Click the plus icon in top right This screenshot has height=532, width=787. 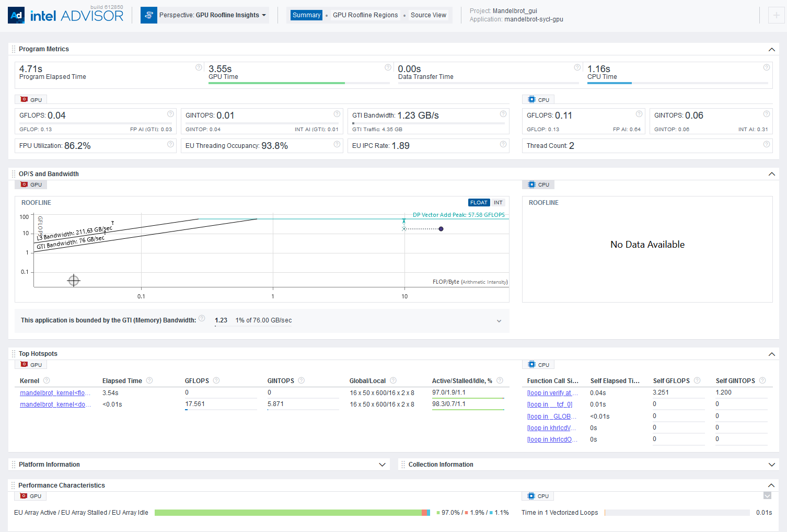[776, 16]
